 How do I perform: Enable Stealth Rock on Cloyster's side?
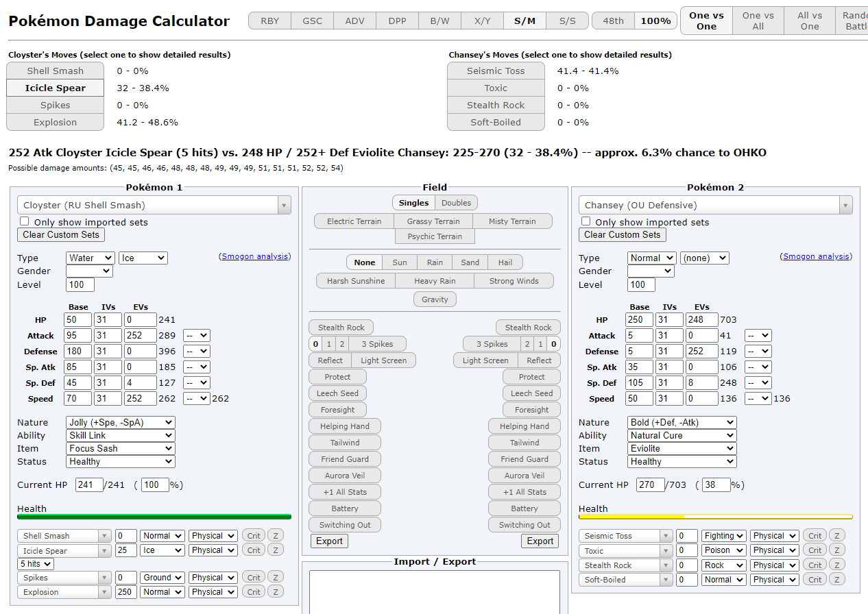coord(341,328)
